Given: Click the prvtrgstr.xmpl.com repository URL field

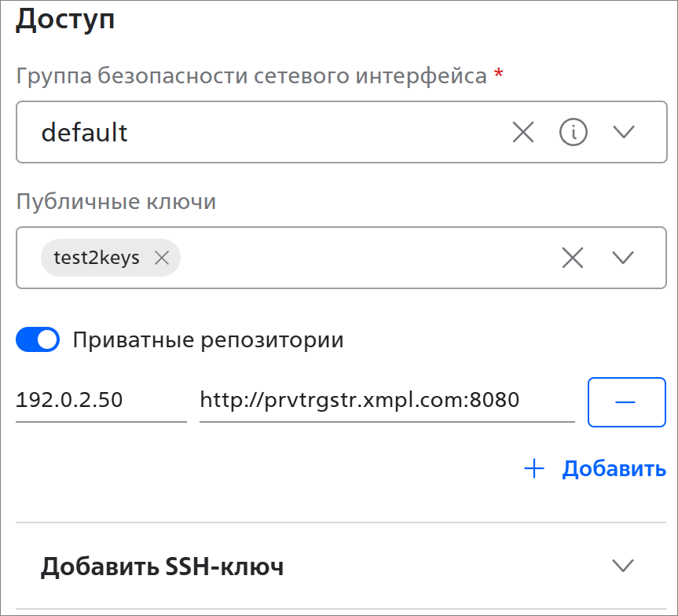Looking at the screenshot, I should [x=387, y=401].
